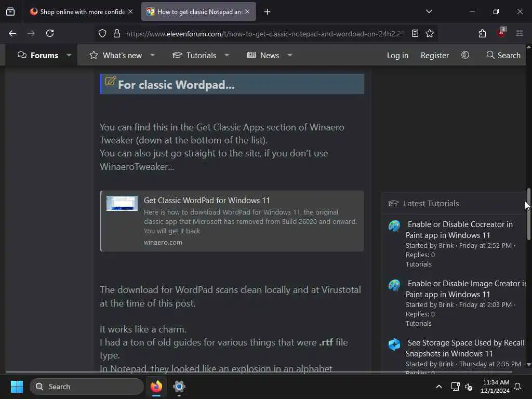Open the forum Search

503,55
